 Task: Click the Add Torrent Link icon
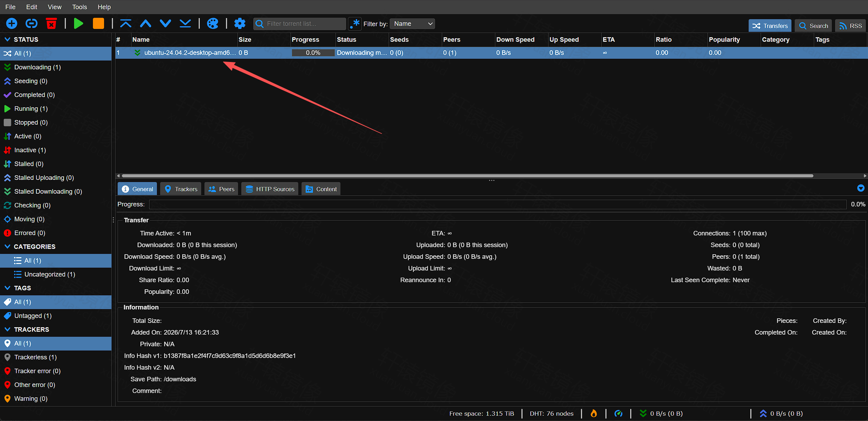pyautogui.click(x=32, y=24)
